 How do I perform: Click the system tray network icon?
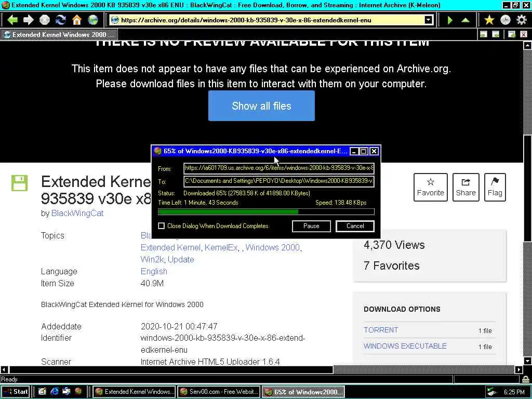tap(491, 392)
